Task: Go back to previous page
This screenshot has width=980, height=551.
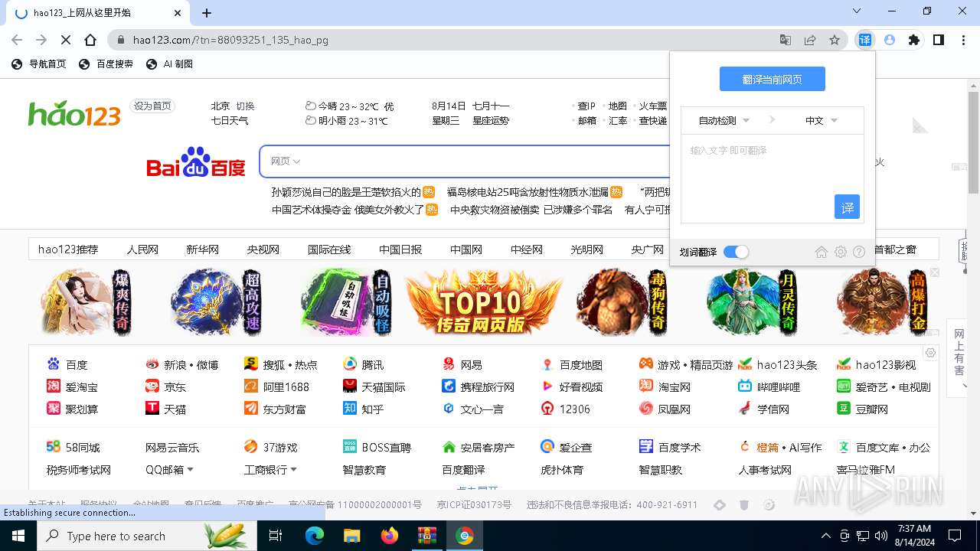Action: [17, 40]
